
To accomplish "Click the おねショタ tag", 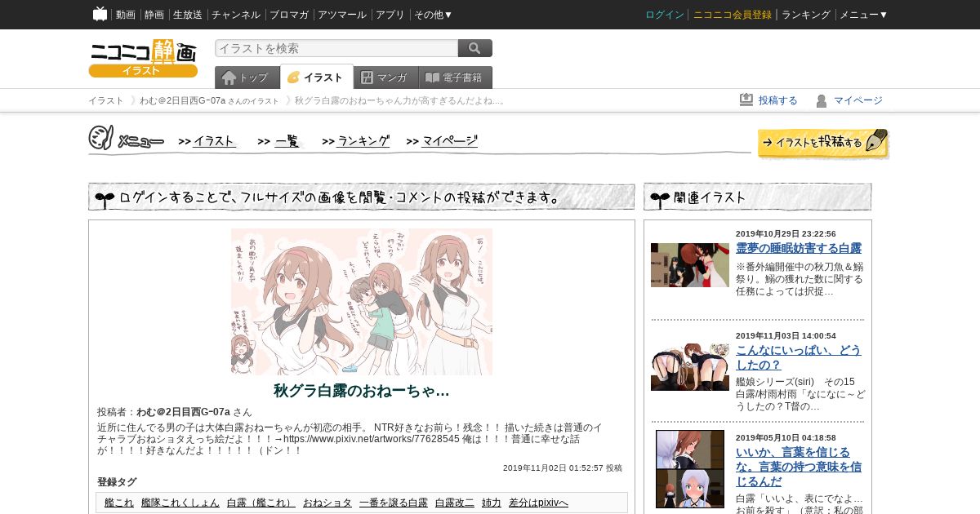I will tap(327, 503).
